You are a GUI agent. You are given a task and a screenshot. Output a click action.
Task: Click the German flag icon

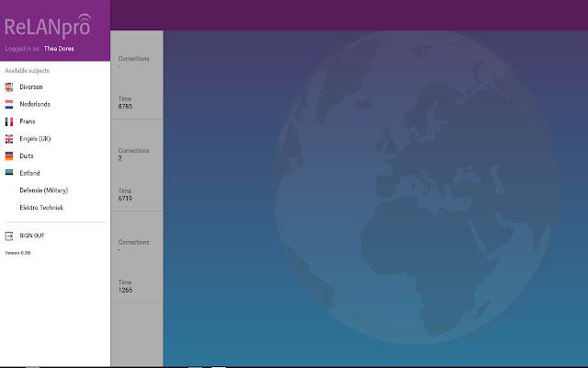[x=9, y=156]
